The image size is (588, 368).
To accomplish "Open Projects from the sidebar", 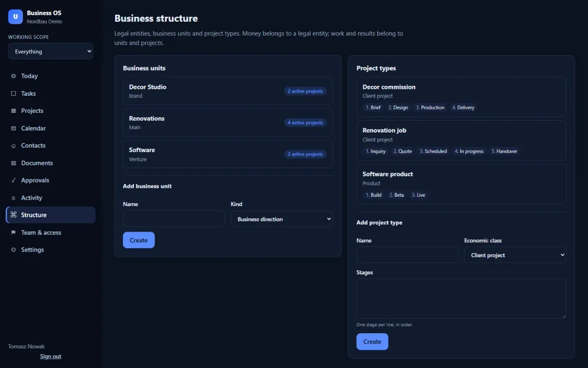I will (x=50, y=111).
